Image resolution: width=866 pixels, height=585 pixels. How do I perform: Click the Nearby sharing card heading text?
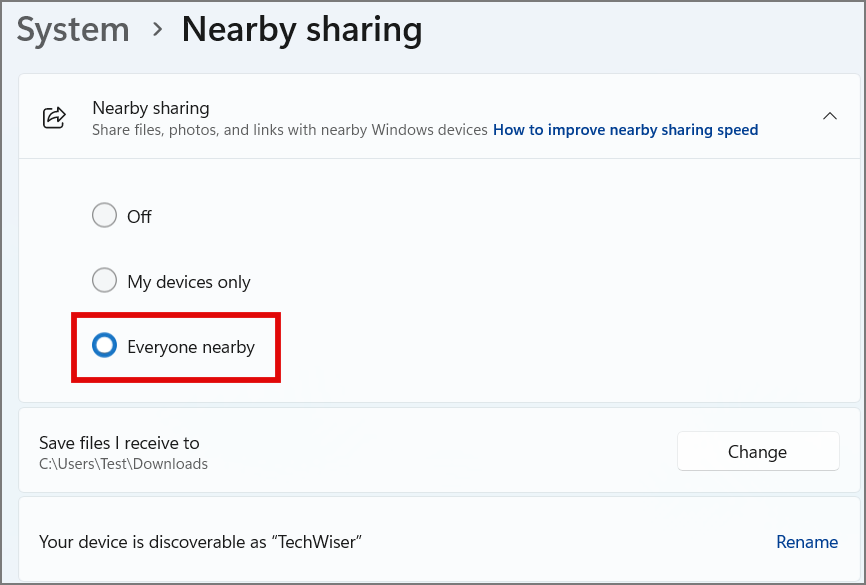(x=151, y=108)
